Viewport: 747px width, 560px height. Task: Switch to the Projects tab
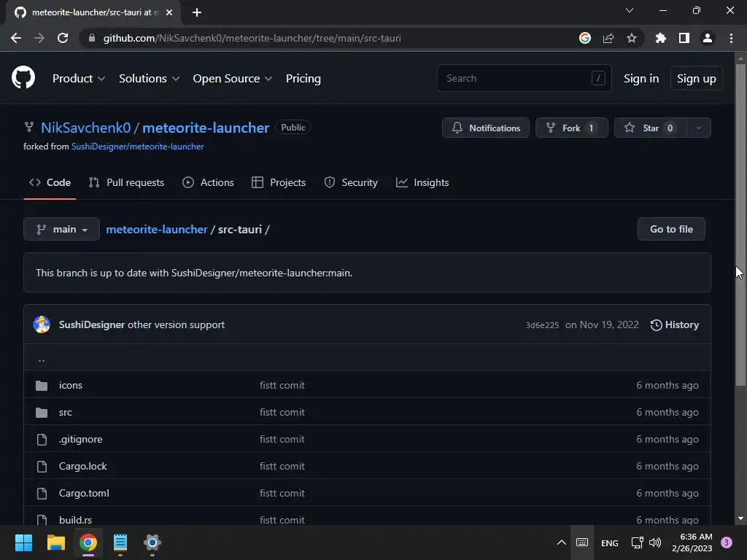click(279, 182)
